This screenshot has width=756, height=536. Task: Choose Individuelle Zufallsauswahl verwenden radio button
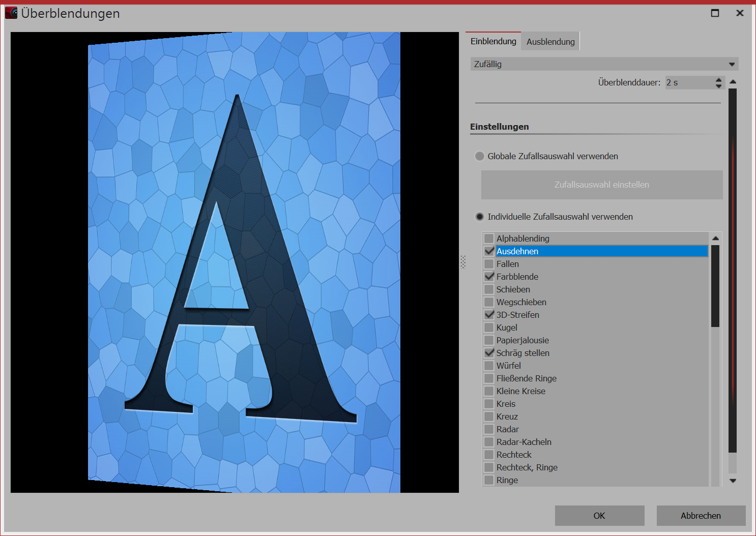tap(480, 217)
